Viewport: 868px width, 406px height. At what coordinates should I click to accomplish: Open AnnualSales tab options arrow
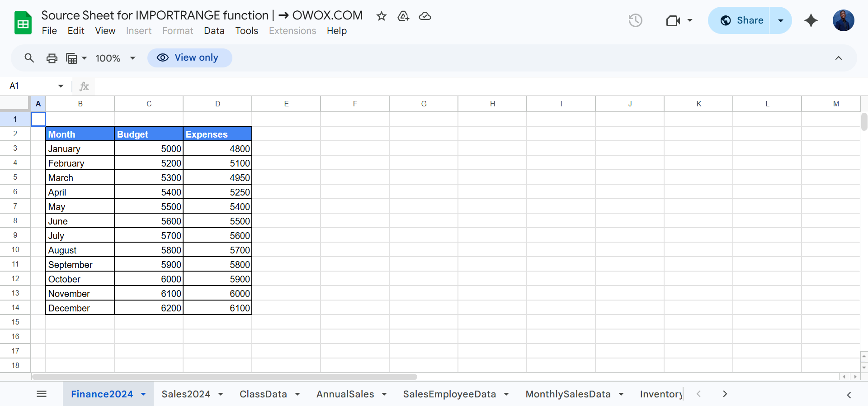click(384, 394)
